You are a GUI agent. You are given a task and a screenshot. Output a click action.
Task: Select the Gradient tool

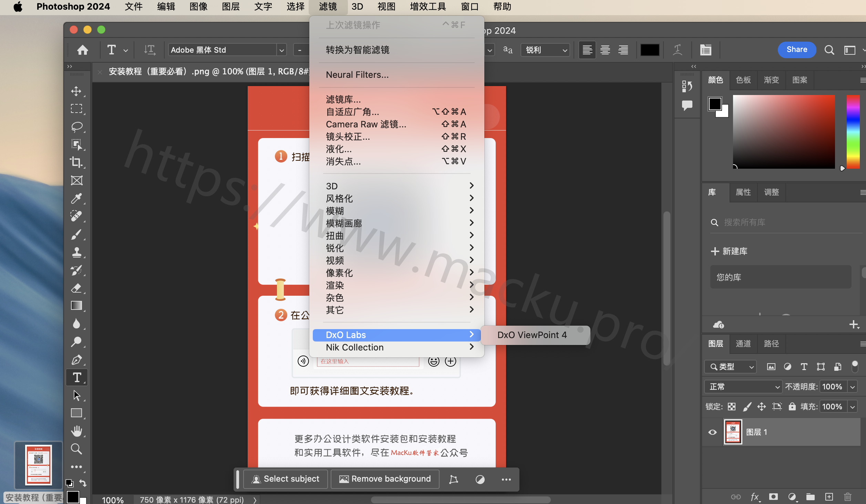[76, 306]
